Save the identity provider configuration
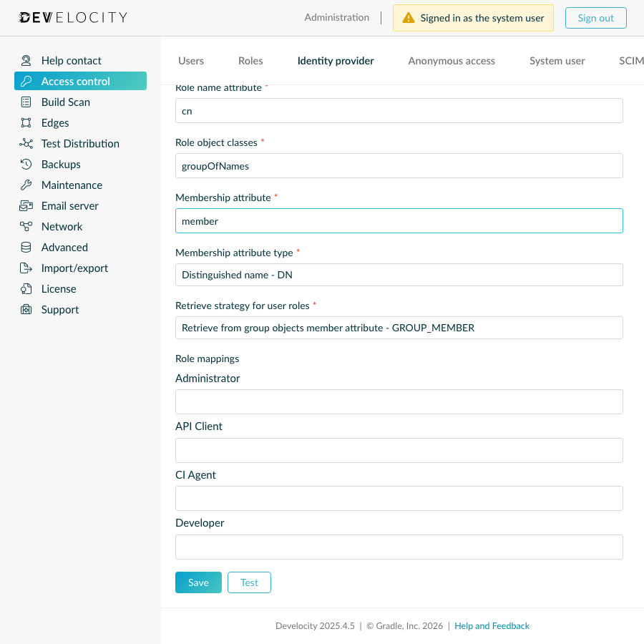The height and width of the screenshot is (644, 644). click(198, 582)
